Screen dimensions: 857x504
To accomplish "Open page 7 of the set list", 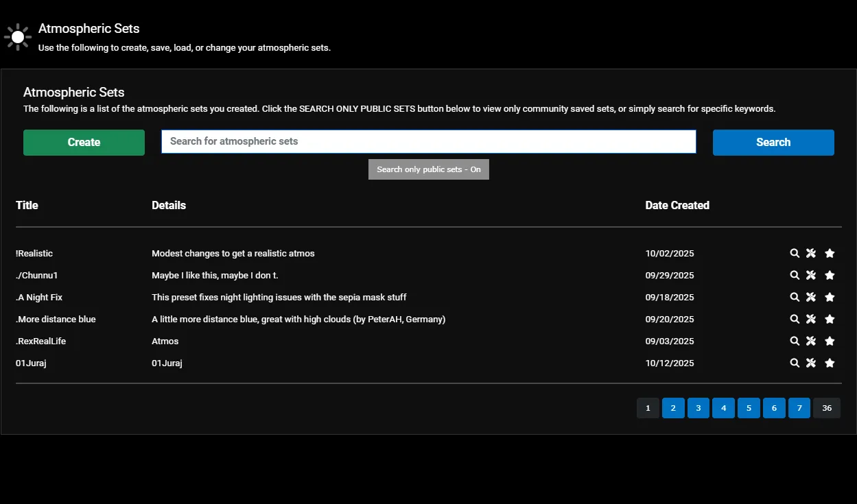I will click(x=799, y=408).
